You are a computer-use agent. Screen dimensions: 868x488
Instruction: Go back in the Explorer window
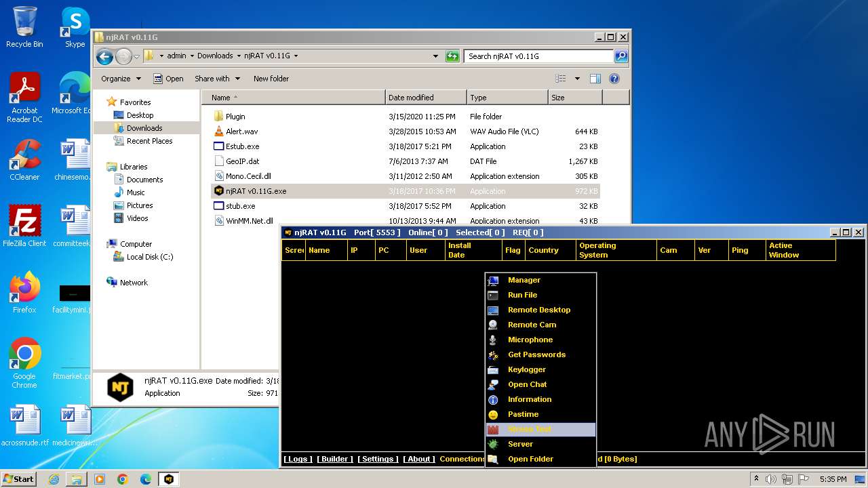tap(104, 56)
